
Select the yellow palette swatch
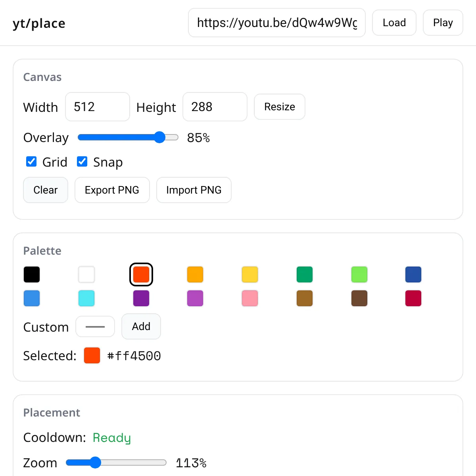250,274
